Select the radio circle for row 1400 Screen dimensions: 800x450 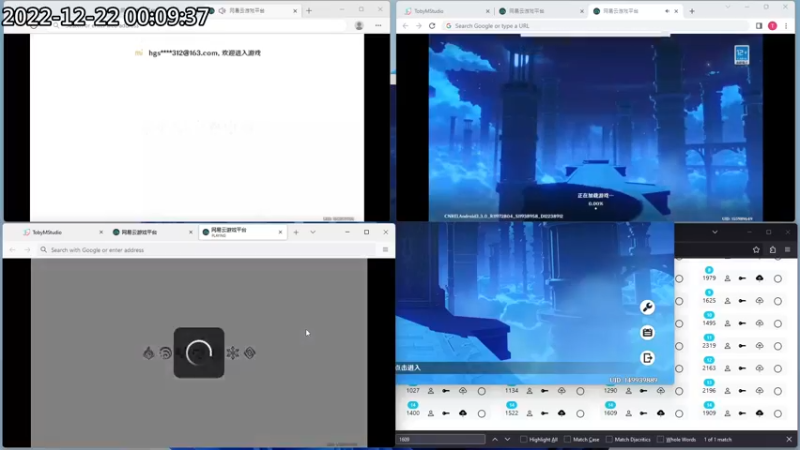point(482,414)
